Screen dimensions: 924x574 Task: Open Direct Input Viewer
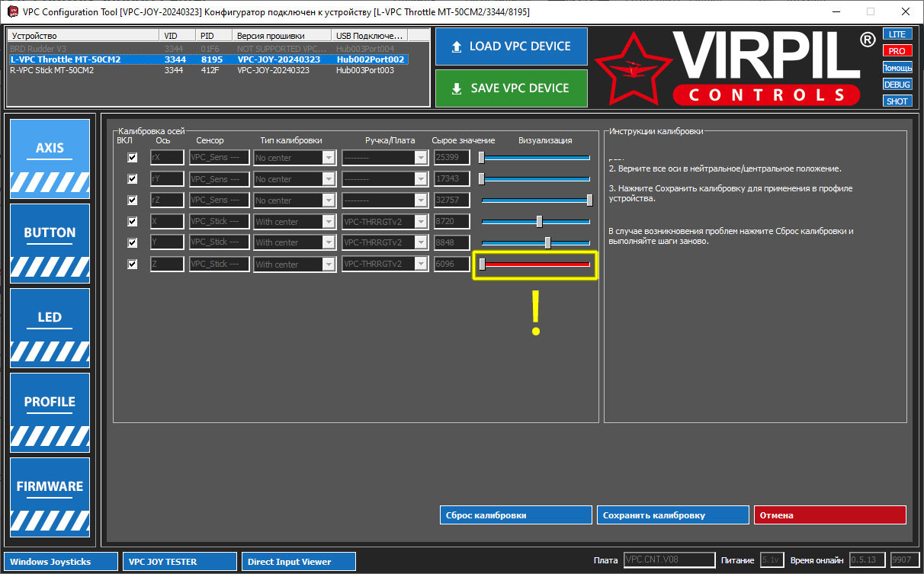coord(299,562)
